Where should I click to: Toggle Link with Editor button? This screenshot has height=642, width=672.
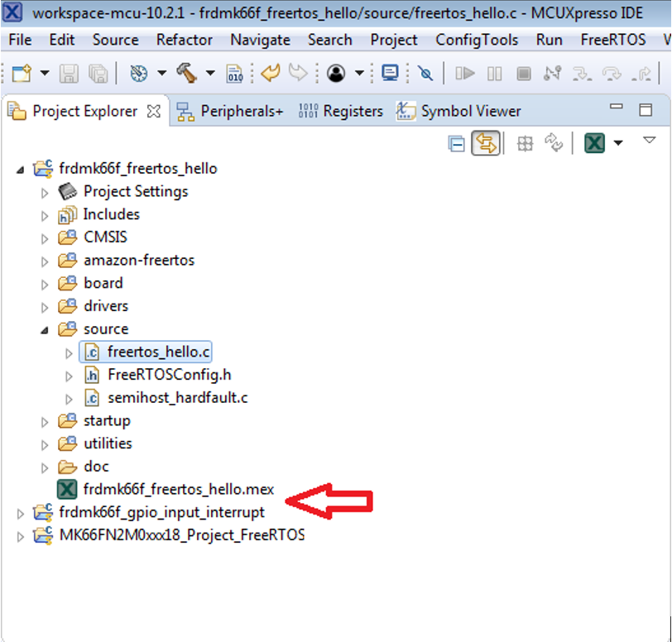tap(486, 143)
